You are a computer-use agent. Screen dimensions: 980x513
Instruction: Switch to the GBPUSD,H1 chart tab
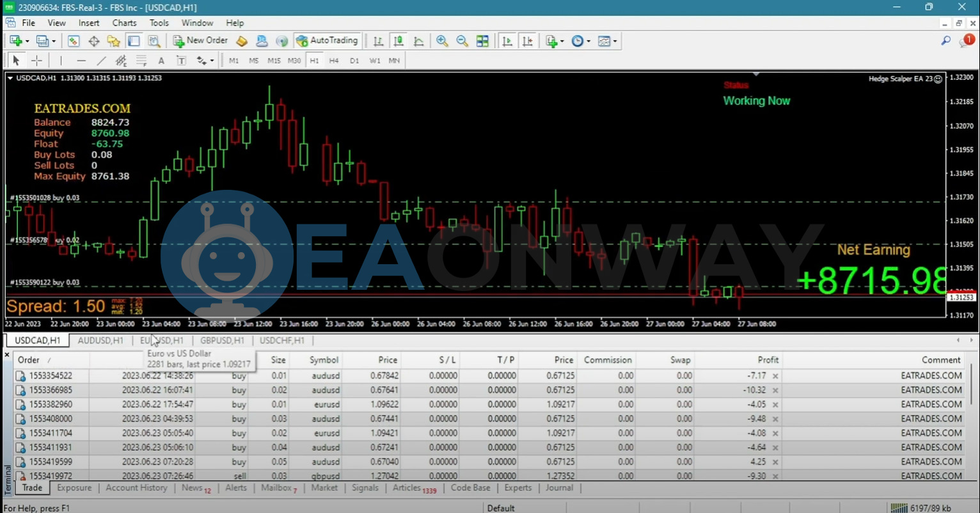coord(222,340)
